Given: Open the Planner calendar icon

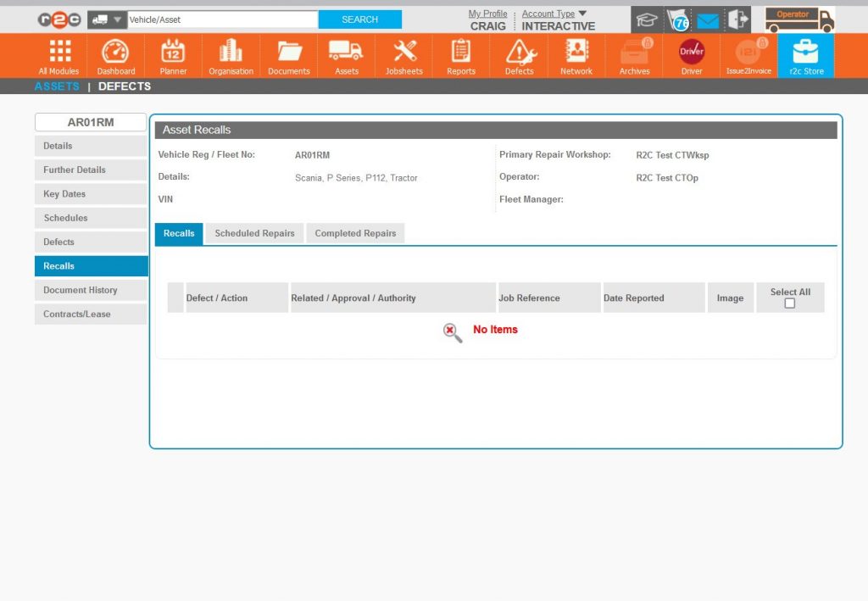Looking at the screenshot, I should click(x=173, y=53).
